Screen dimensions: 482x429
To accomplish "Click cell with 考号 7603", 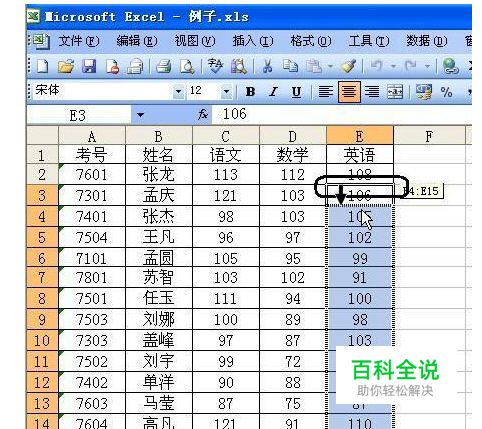I will [x=92, y=403].
